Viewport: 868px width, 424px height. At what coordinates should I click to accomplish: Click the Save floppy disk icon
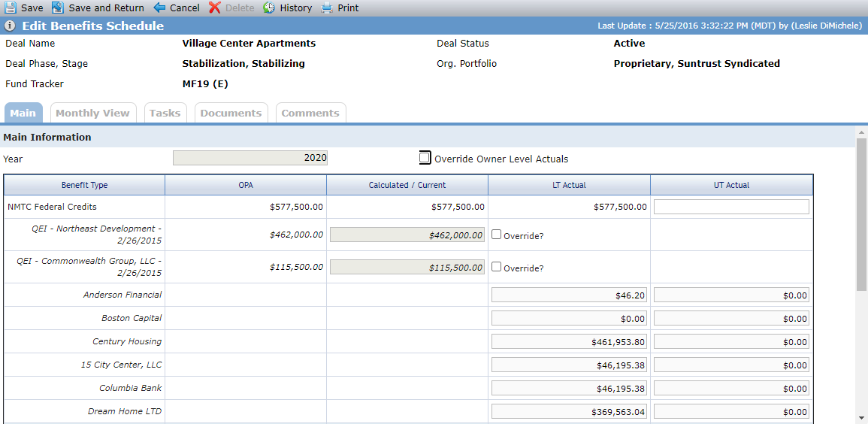point(11,8)
